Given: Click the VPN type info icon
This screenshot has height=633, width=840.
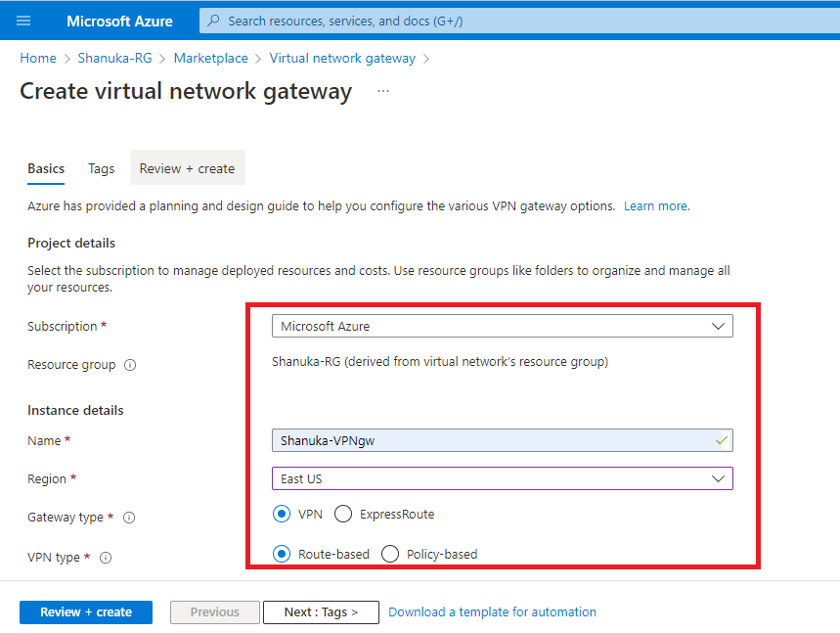Looking at the screenshot, I should point(106,558).
